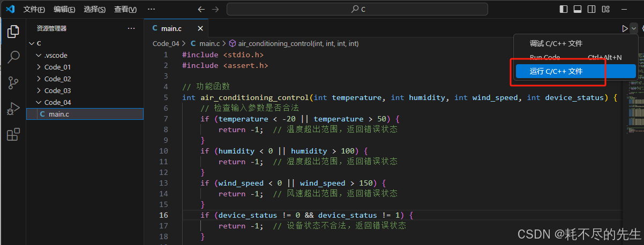Image resolution: width=644 pixels, height=245 pixels.
Task: Go back with the left arrow
Action: point(201,9)
